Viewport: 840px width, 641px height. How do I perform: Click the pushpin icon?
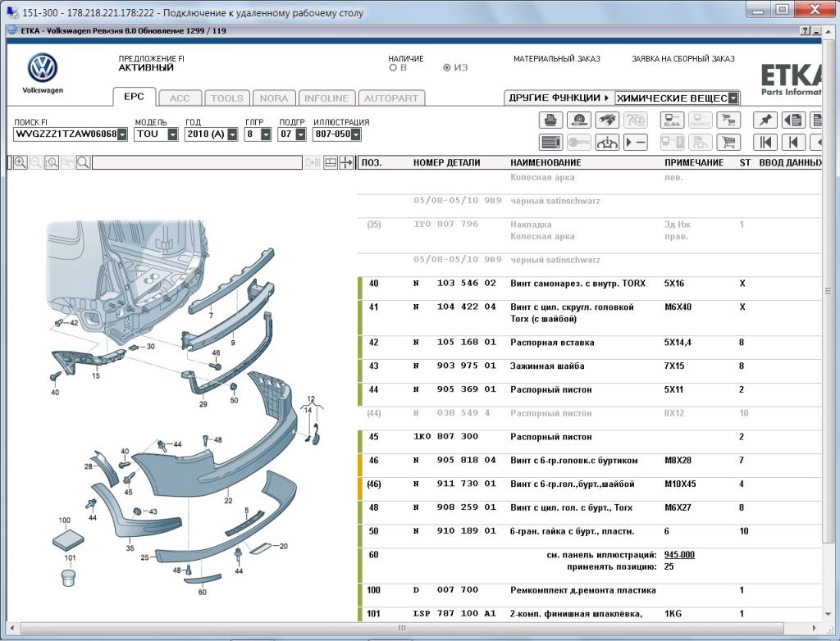click(x=765, y=120)
